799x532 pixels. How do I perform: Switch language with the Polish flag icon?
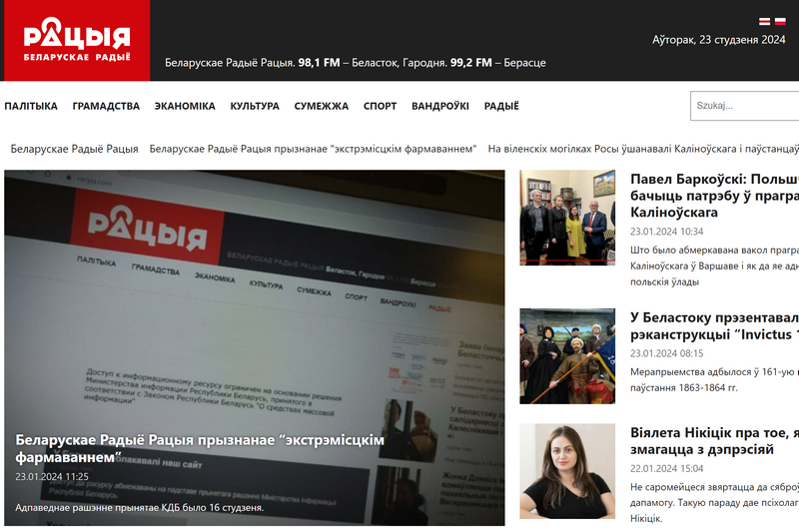(x=780, y=21)
